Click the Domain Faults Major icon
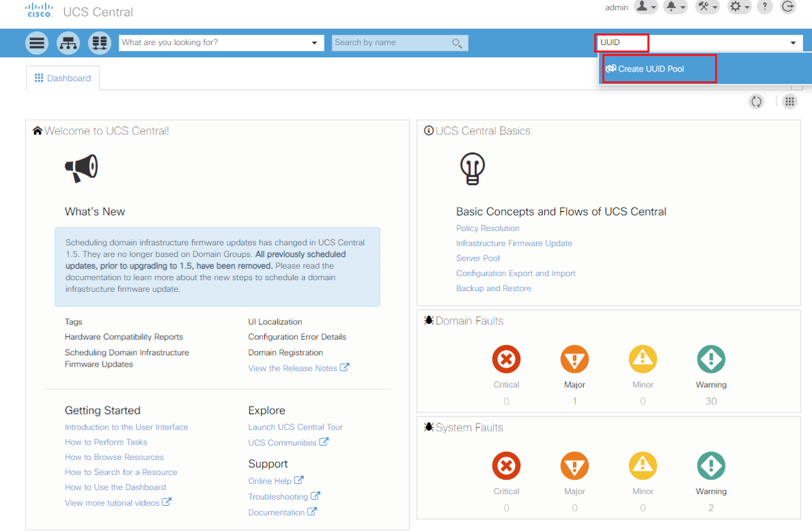Image resolution: width=812 pixels, height=531 pixels. click(x=575, y=359)
